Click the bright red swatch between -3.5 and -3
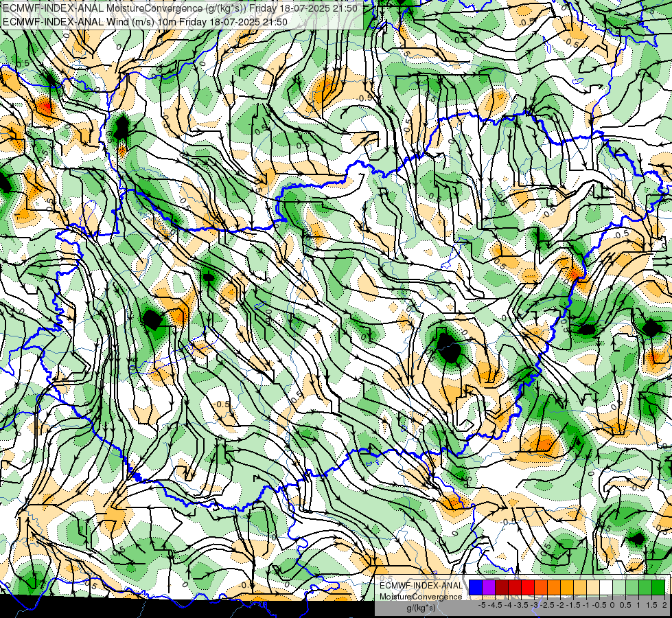Image resolution: width=672 pixels, height=618 pixels. click(528, 587)
